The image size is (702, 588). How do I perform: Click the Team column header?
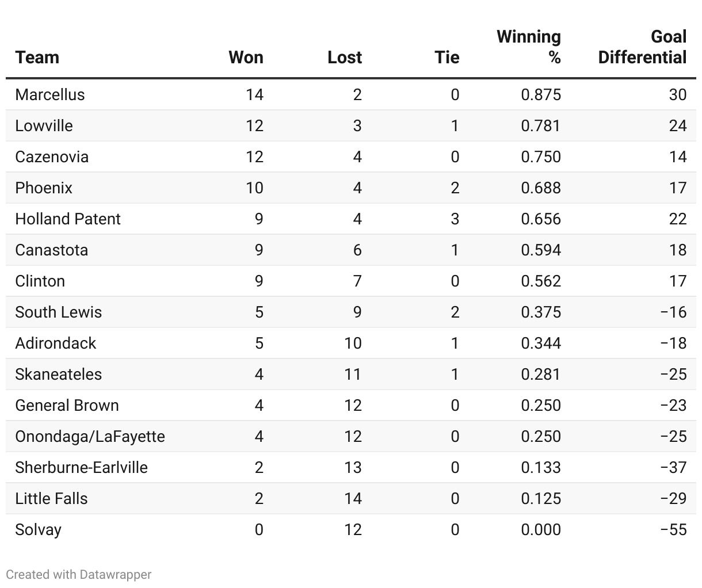(37, 58)
